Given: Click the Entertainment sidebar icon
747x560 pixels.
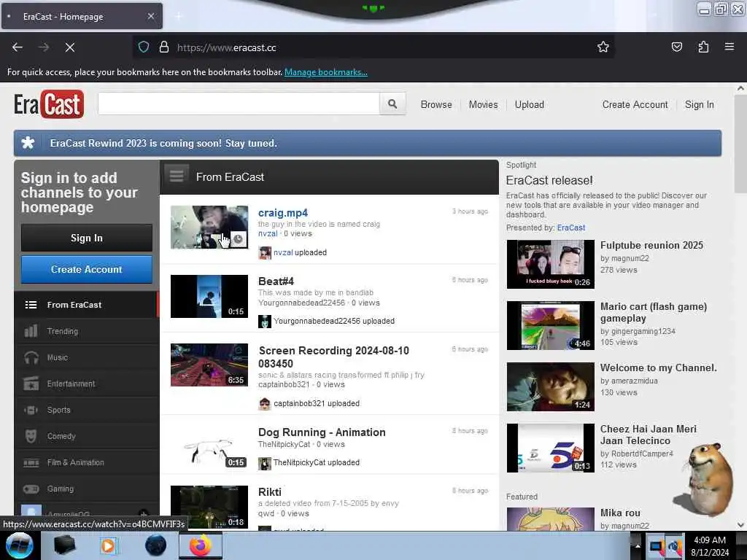Looking at the screenshot, I should point(31,384).
